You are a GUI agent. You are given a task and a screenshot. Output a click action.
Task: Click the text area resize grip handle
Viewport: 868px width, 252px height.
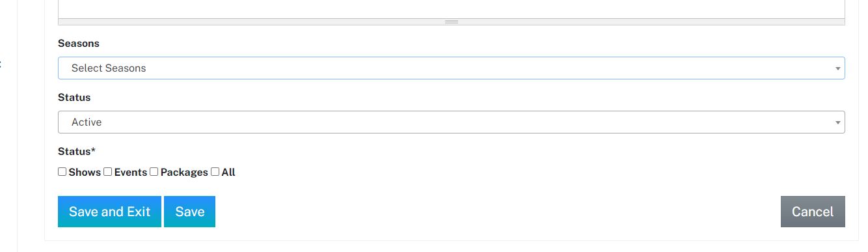point(451,21)
